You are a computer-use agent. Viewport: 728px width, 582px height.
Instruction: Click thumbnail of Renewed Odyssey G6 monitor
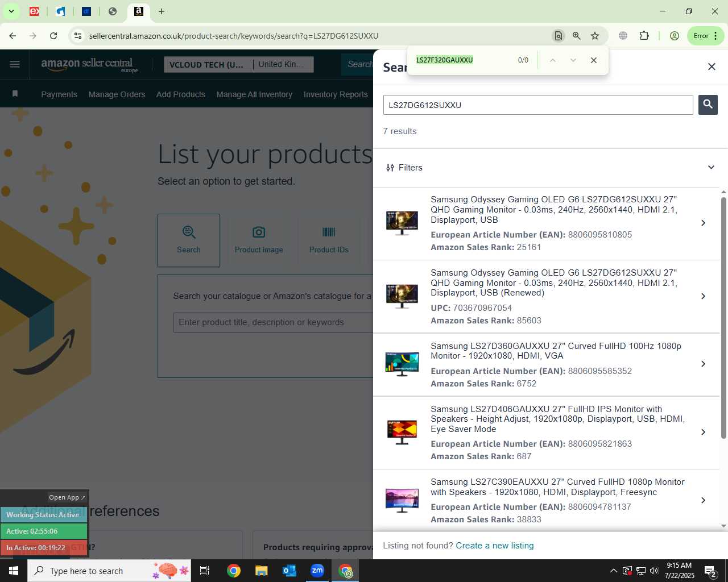pyautogui.click(x=402, y=296)
